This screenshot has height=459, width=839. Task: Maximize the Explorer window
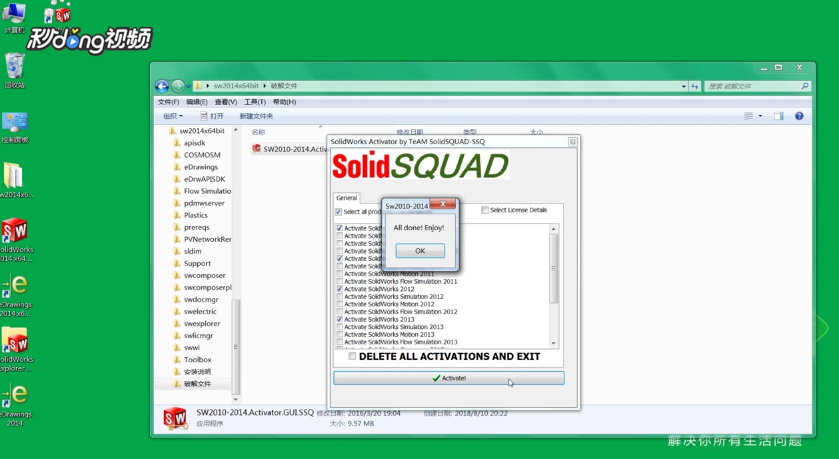(779, 67)
